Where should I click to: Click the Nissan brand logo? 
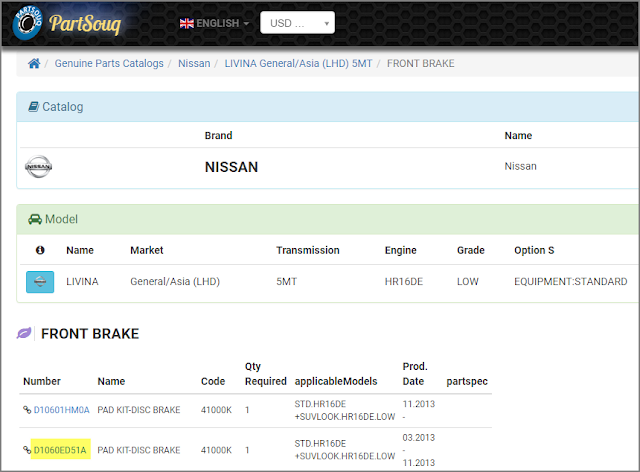[38, 167]
